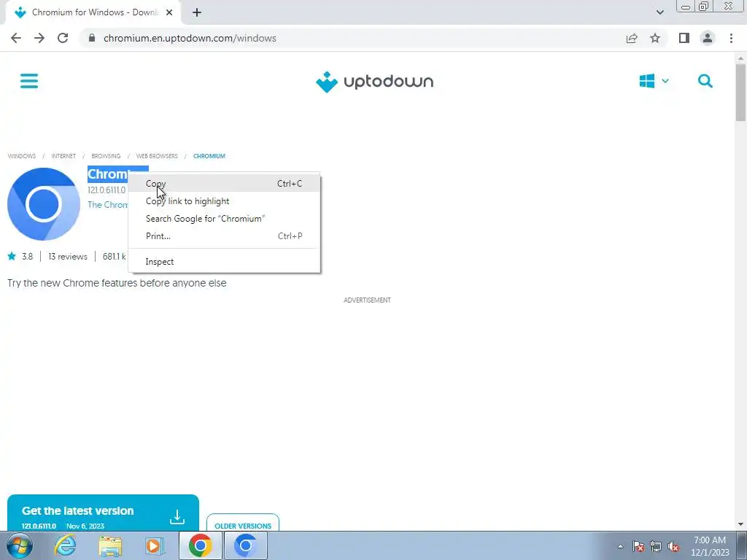Open a new tab with the plus button
The height and width of the screenshot is (560, 747).
coord(197,12)
